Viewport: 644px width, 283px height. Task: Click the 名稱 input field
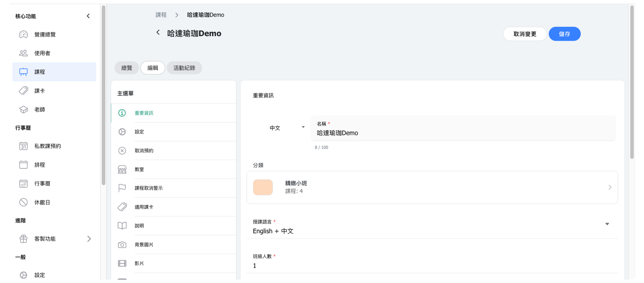coord(462,133)
